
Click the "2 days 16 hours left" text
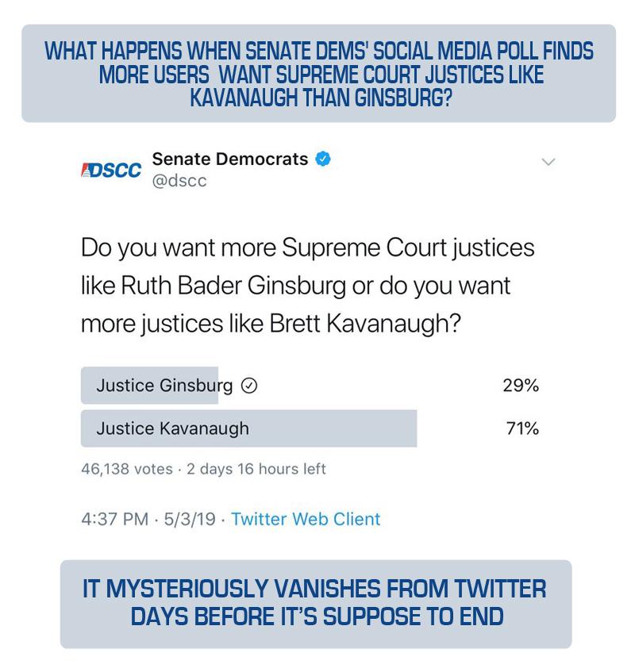[256, 469]
